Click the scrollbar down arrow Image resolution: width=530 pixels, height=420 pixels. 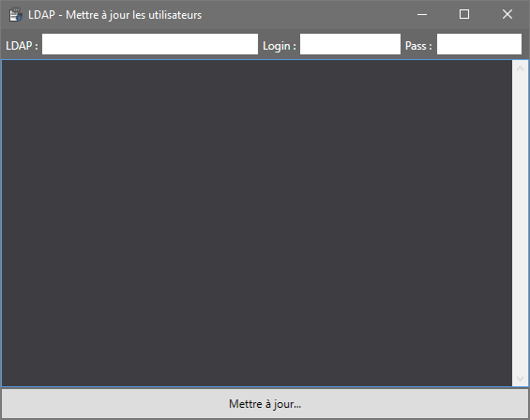coord(521,379)
